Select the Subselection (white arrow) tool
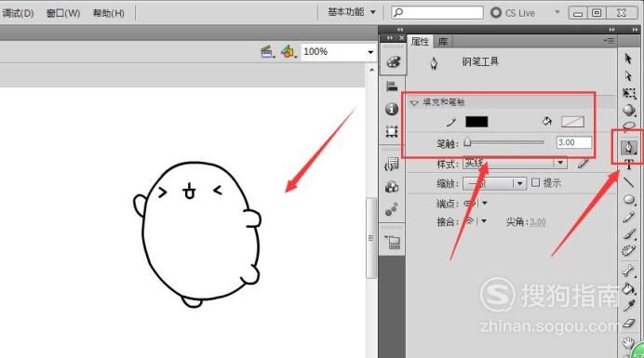This screenshot has height=358, width=644. pos(628,76)
